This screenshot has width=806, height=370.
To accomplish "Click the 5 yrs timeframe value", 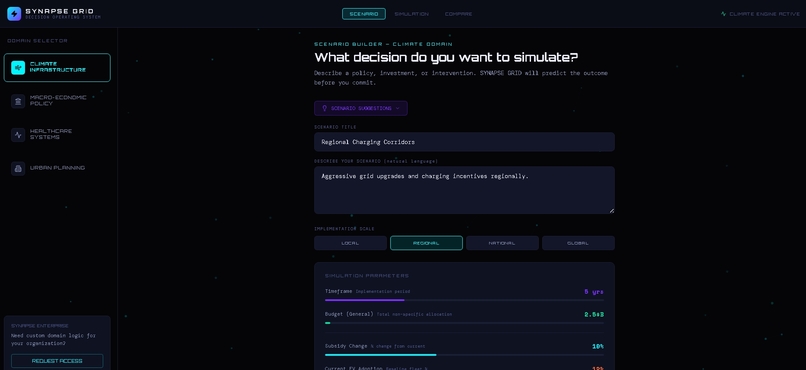I will 594,291.
